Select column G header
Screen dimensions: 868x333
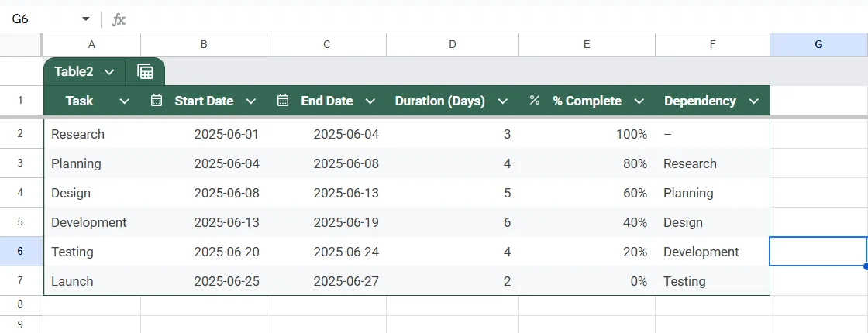[818, 45]
